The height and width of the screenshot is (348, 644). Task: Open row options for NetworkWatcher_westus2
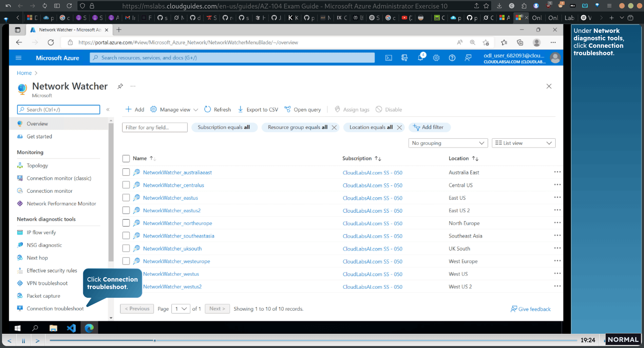pos(557,286)
